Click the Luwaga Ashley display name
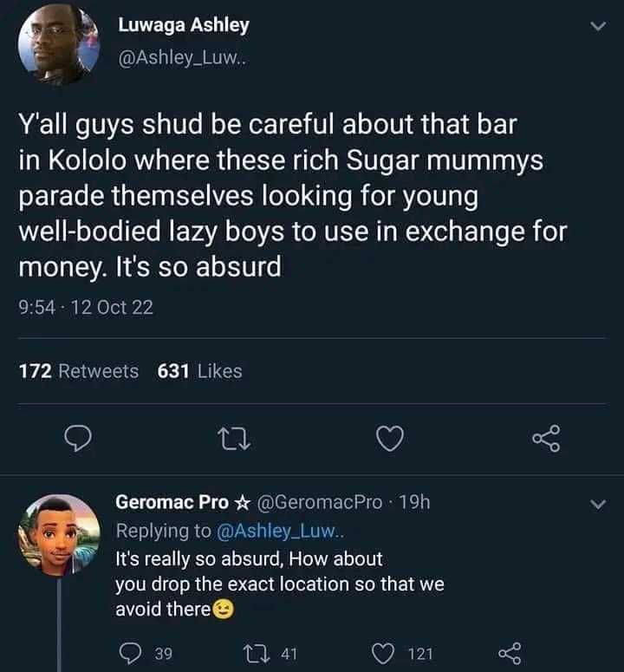 [182, 25]
